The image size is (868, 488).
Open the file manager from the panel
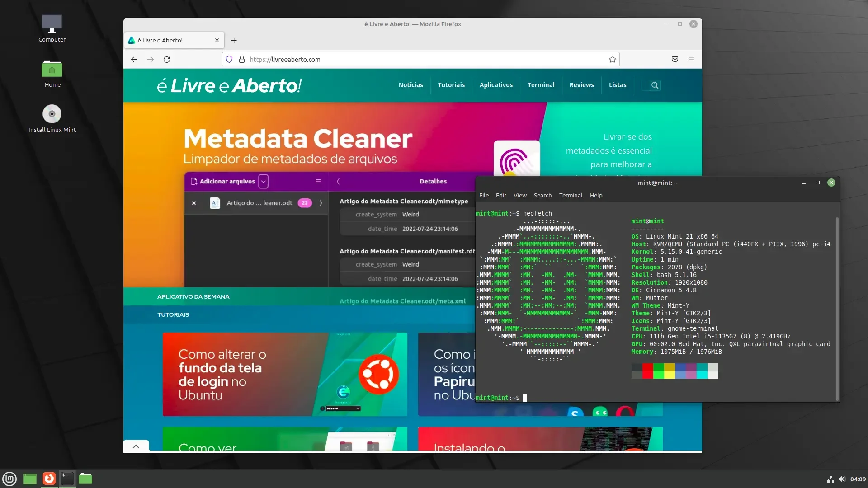[x=85, y=479]
